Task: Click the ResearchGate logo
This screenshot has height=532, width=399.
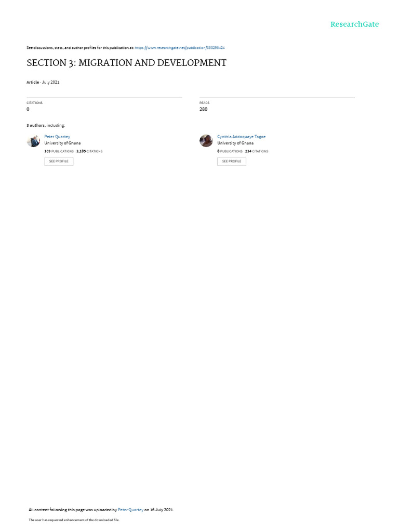Action: click(x=354, y=24)
